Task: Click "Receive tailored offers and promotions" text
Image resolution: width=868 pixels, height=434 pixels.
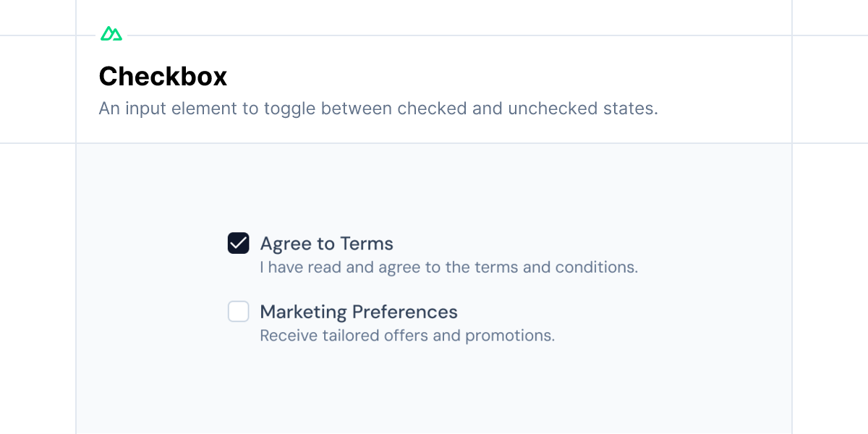Action: pos(407,336)
